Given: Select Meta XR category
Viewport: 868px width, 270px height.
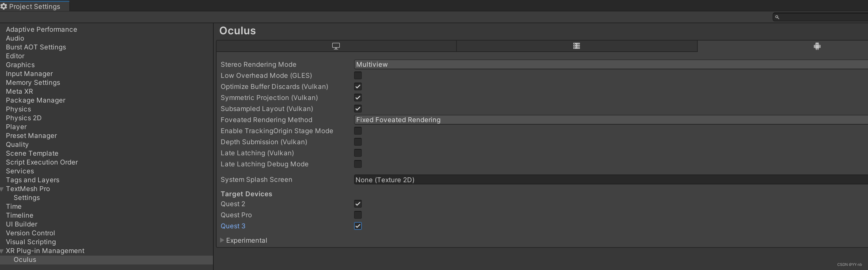Looking at the screenshot, I should 20,91.
